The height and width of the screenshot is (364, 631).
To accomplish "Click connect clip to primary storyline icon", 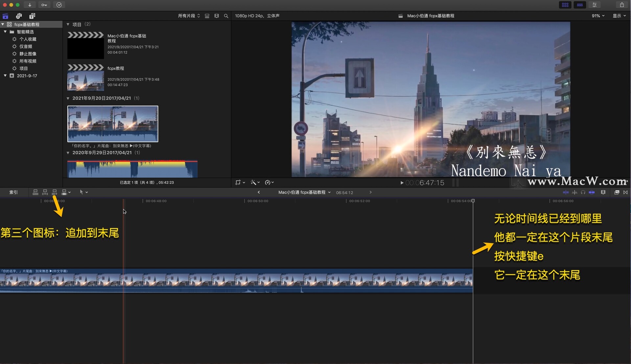I will point(35,192).
